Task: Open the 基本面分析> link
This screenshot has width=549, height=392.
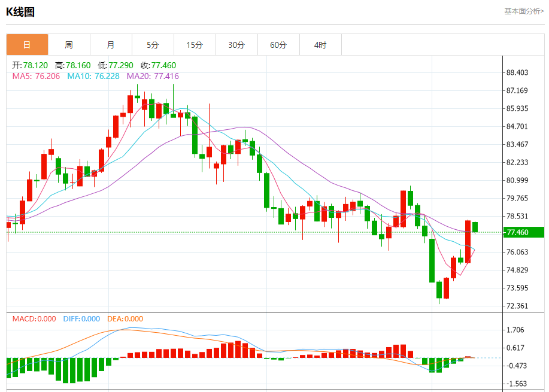Action: point(524,11)
